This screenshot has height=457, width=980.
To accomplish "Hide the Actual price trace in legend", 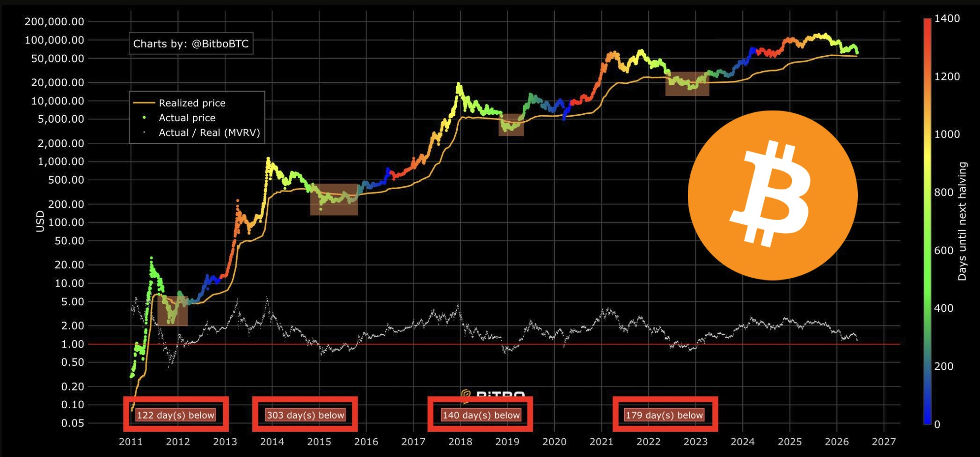I will click(x=187, y=118).
